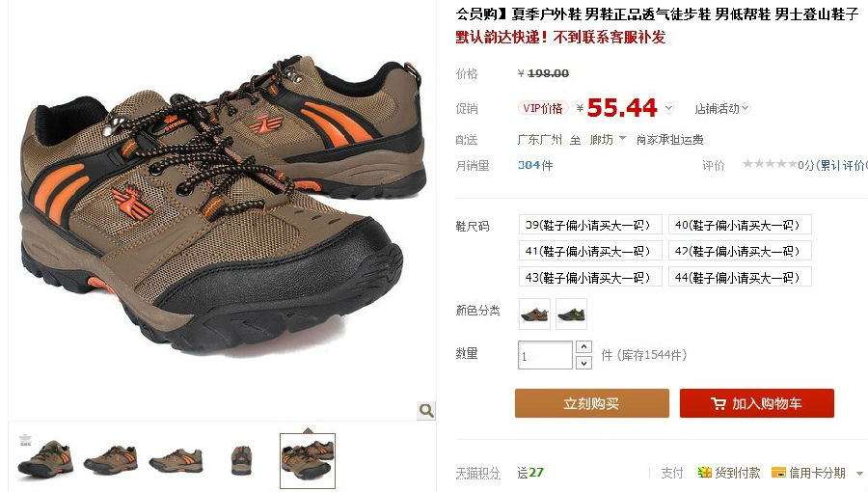Viewport: 868px width, 492px height.
Task: Click the shopping cart icon on red button
Action: [718, 404]
